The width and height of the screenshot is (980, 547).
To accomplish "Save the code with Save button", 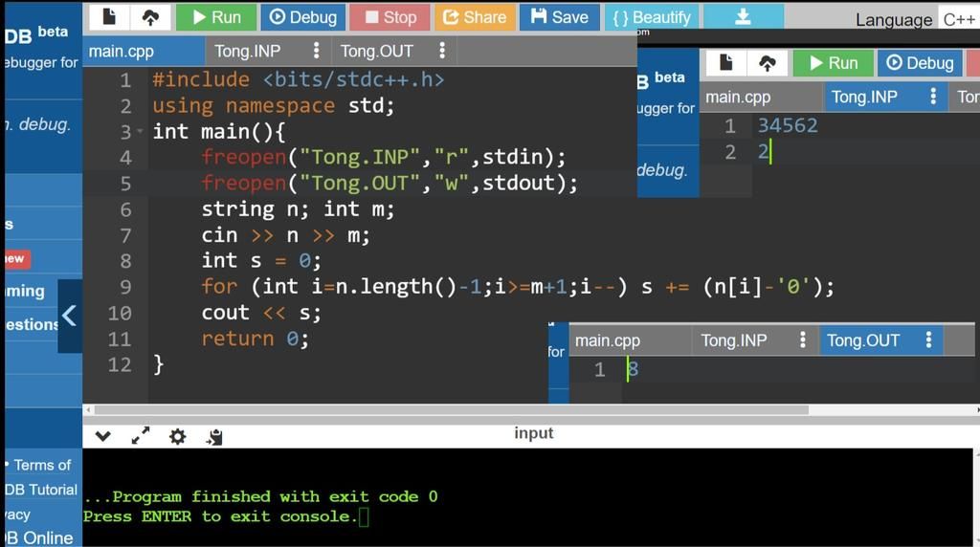I will 559,17.
